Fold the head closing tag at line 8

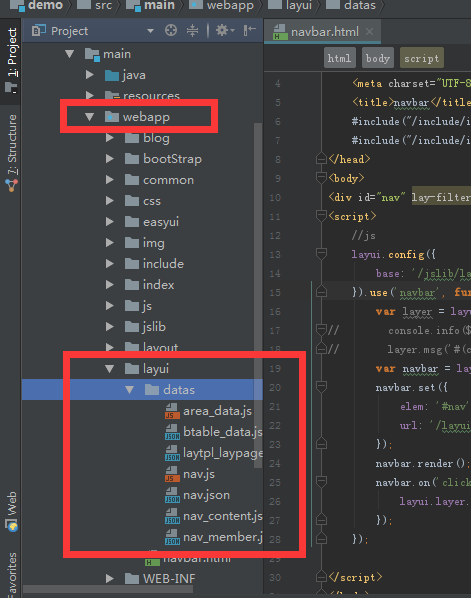pyautogui.click(x=321, y=158)
